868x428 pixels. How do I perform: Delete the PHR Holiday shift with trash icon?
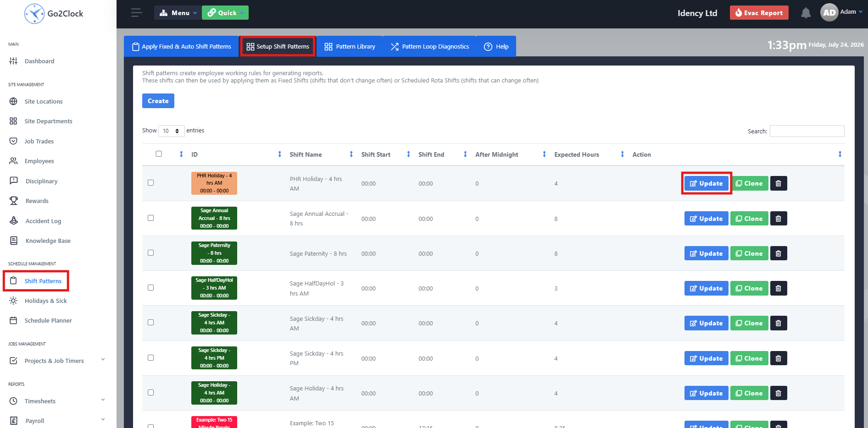[x=779, y=183]
